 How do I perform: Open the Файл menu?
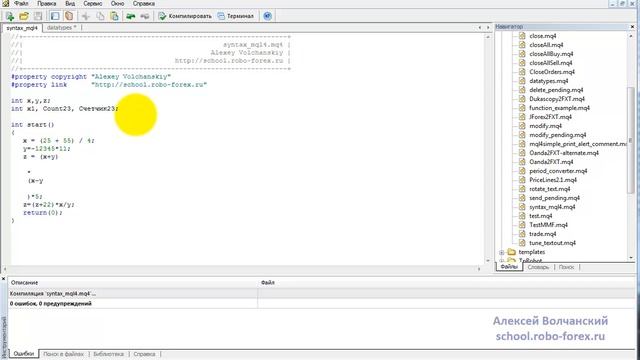[x=21, y=3]
